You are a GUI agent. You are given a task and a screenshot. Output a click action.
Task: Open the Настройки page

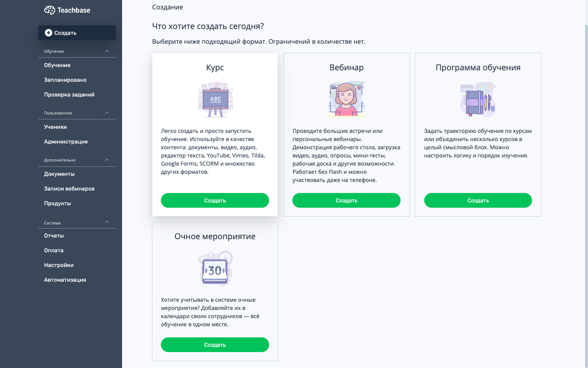click(x=58, y=265)
